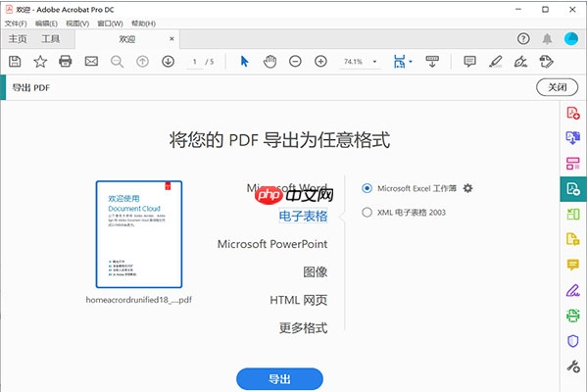Open Protect shield sidebar icon
Viewport: 588px width, 392px height.
click(x=573, y=341)
